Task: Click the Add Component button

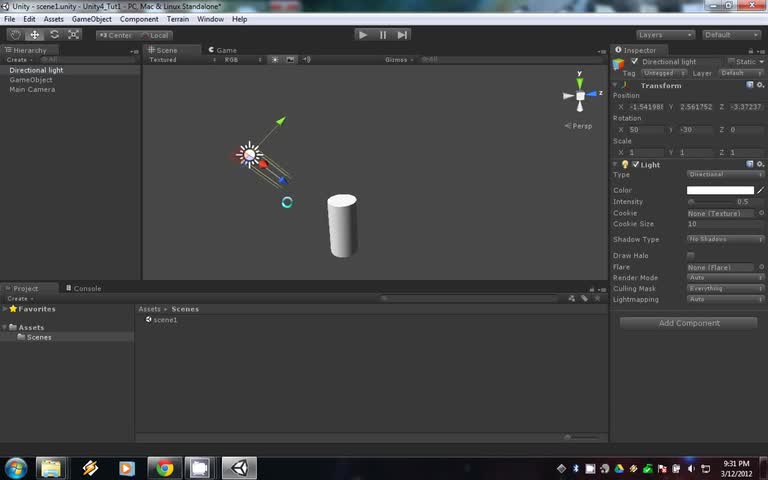Action: (x=689, y=323)
